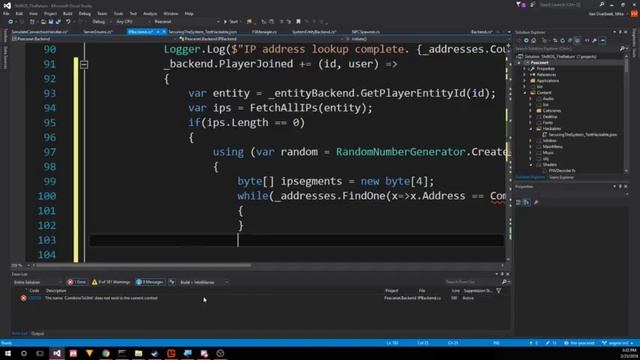The image size is (640, 360).
Task: Toggle Show All Files in Solution Explorer
Action: point(577,40)
